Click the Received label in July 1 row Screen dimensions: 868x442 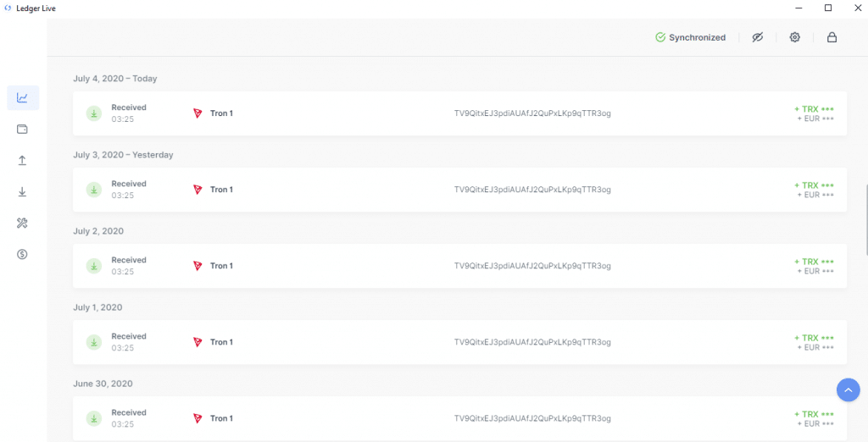pos(129,336)
